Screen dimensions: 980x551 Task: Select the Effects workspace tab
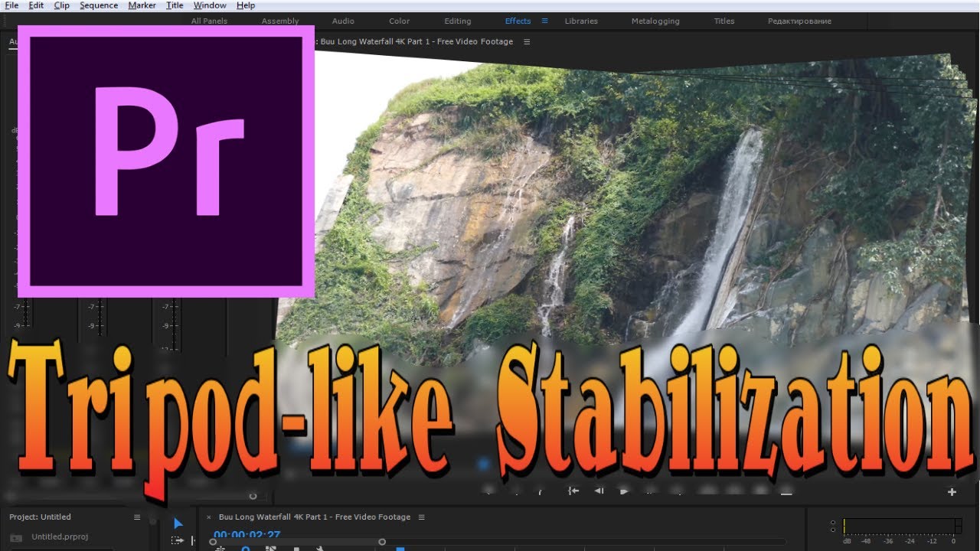pos(518,21)
